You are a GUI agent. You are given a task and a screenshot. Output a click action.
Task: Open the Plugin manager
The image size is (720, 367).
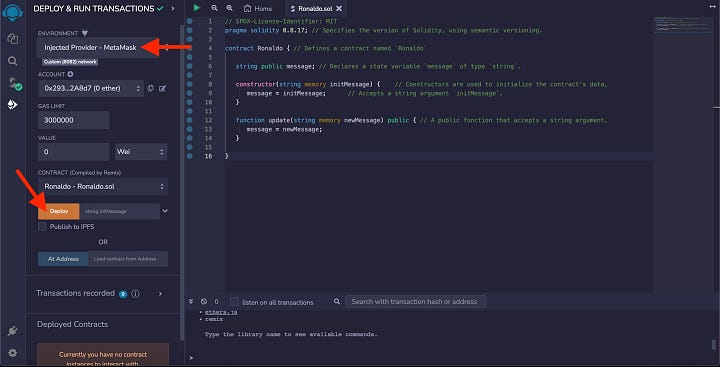click(13, 331)
